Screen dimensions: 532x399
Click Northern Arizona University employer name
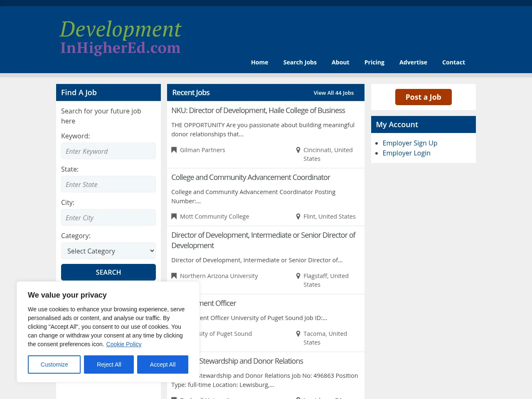tap(219, 276)
